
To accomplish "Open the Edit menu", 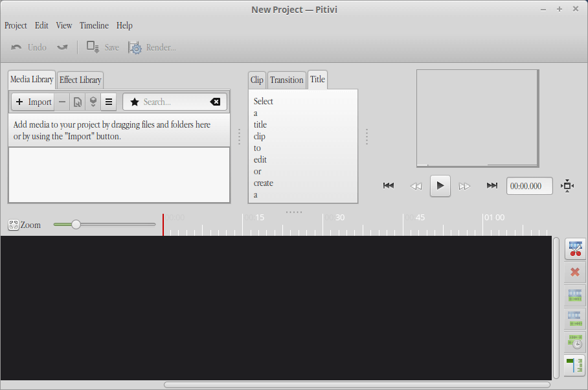I will pos(41,25).
